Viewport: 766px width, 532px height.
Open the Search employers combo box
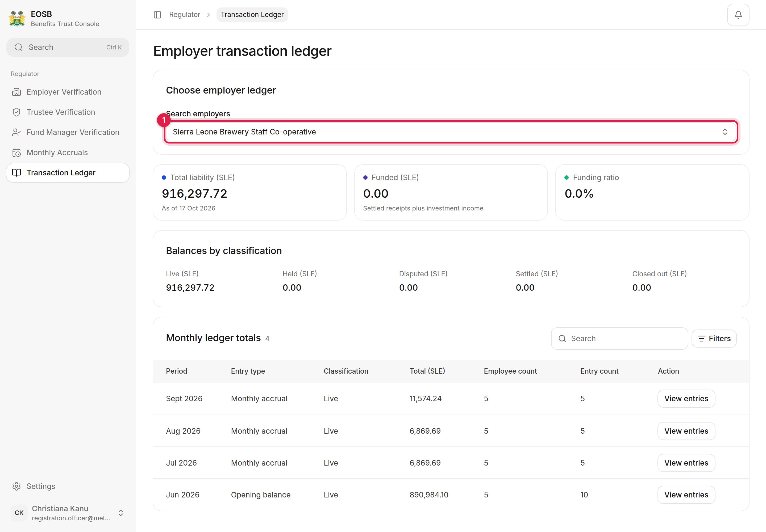coord(451,132)
